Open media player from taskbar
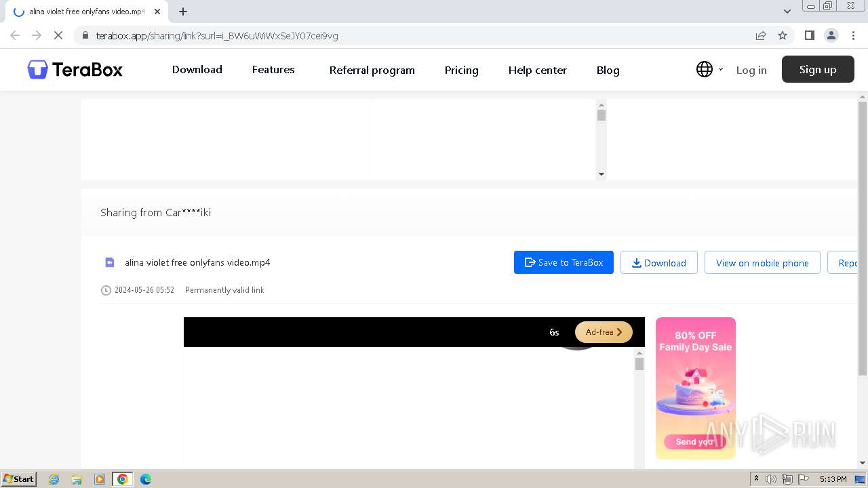The height and width of the screenshot is (488, 868). pyautogui.click(x=99, y=479)
